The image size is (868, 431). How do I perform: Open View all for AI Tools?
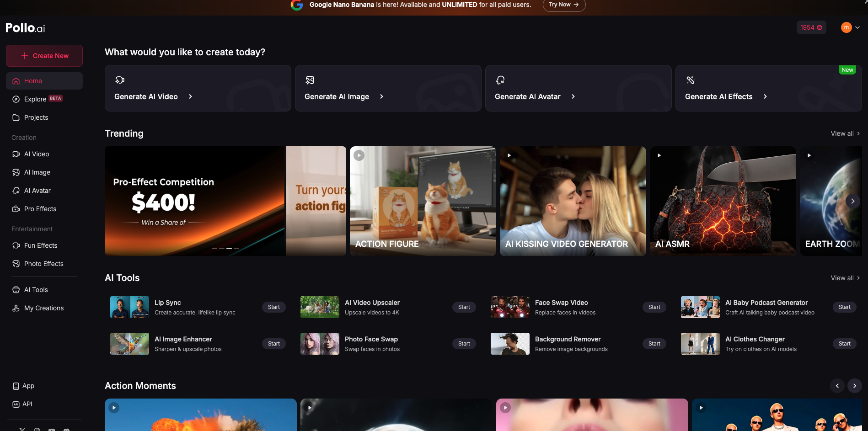point(845,278)
